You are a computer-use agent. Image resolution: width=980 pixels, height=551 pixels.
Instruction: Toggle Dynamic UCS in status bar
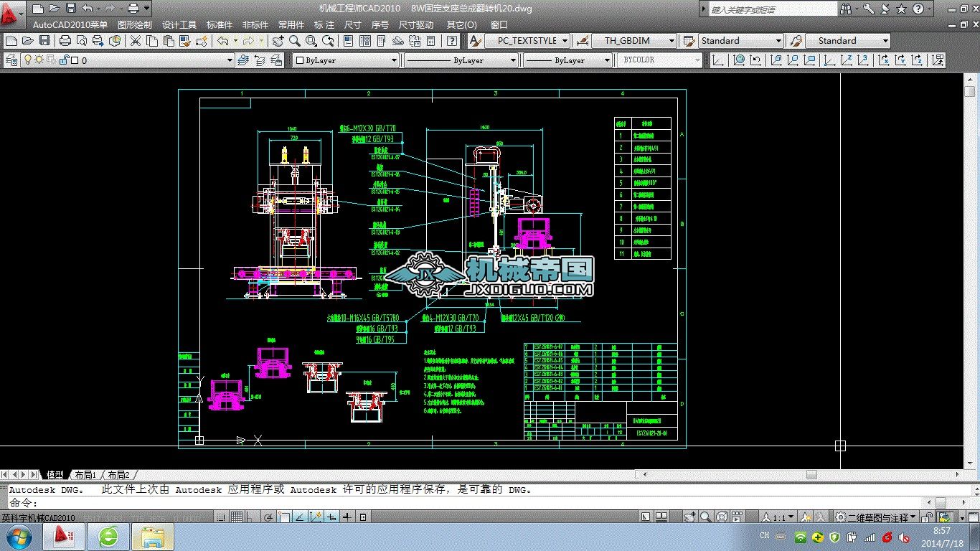tap(316, 517)
